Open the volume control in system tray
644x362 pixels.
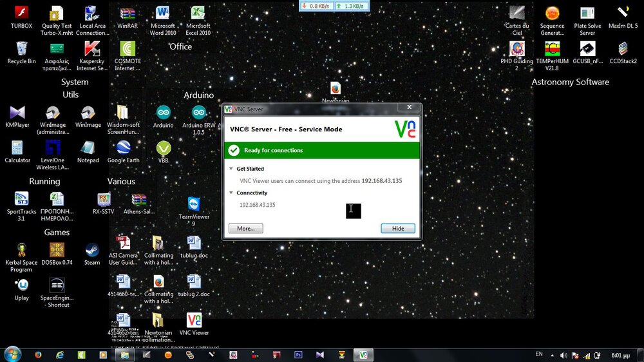pos(564,355)
